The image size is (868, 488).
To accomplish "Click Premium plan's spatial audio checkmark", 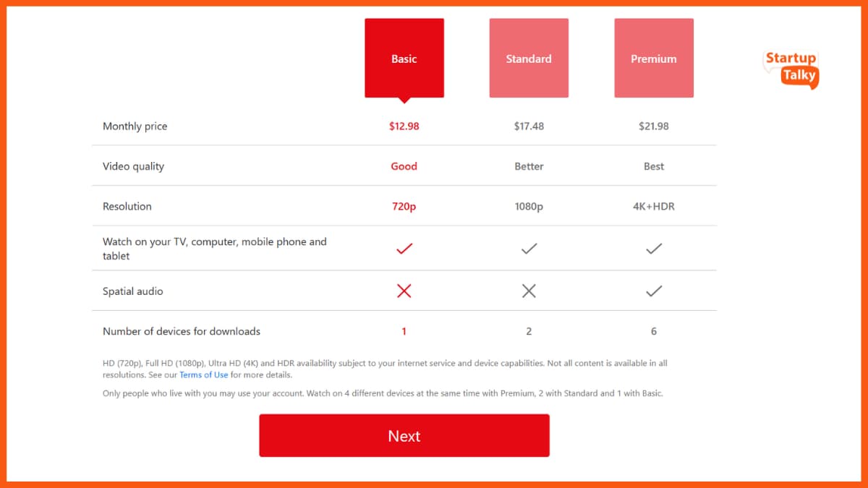I will pos(654,291).
